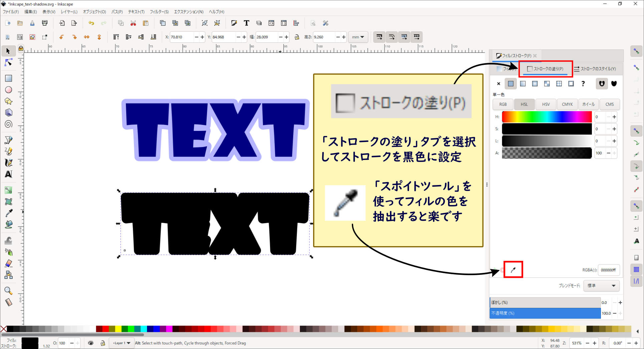Apply linear gradient as stroke paint type
The width and height of the screenshot is (644, 349).
[523, 83]
